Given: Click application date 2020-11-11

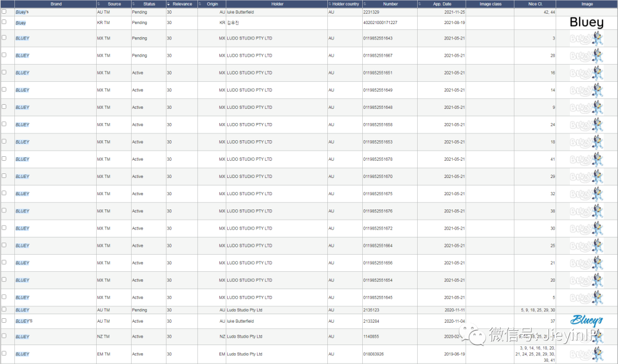Looking at the screenshot, I should [454, 310].
